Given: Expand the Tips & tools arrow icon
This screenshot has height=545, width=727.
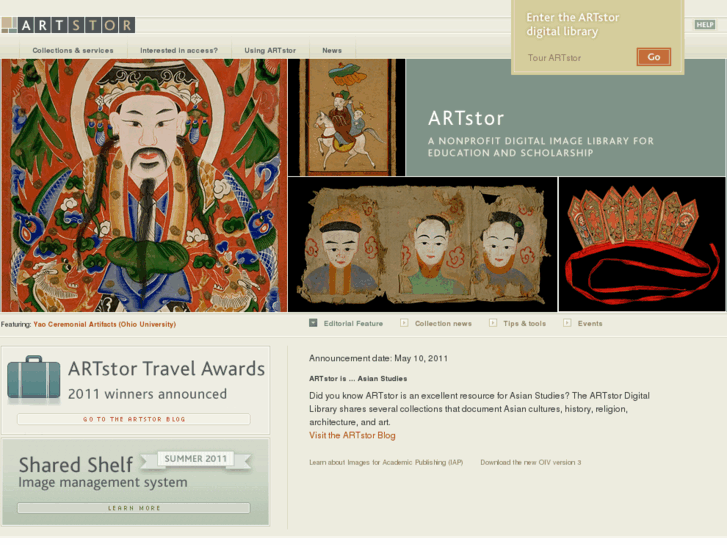Looking at the screenshot, I should pos(493,323).
